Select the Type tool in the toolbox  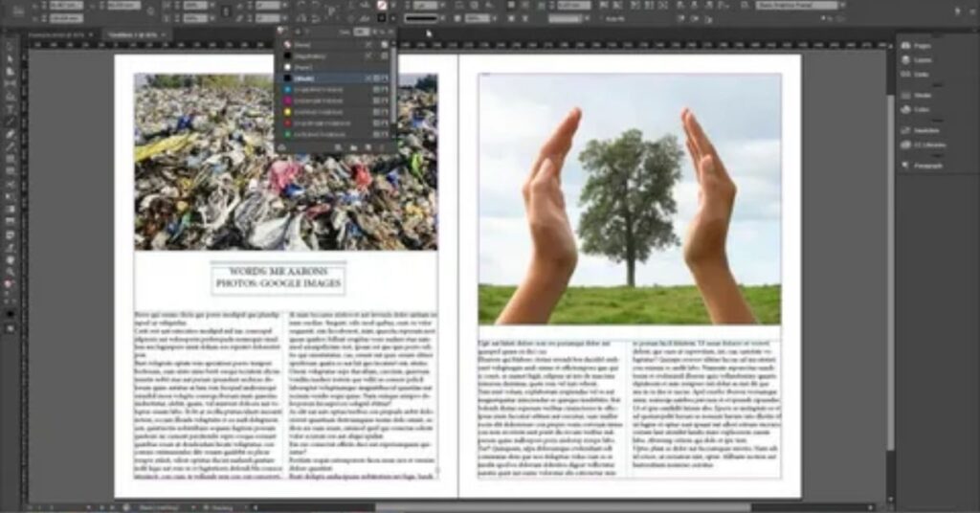(10, 109)
